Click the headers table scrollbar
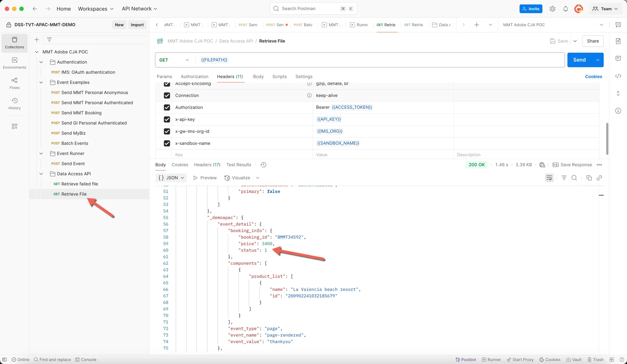 pyautogui.click(x=607, y=139)
